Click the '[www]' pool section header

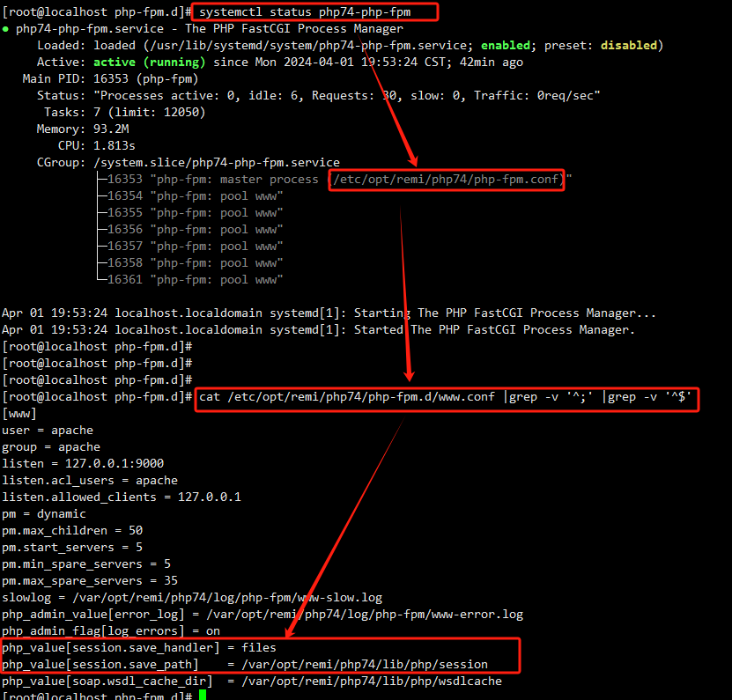[19, 414]
